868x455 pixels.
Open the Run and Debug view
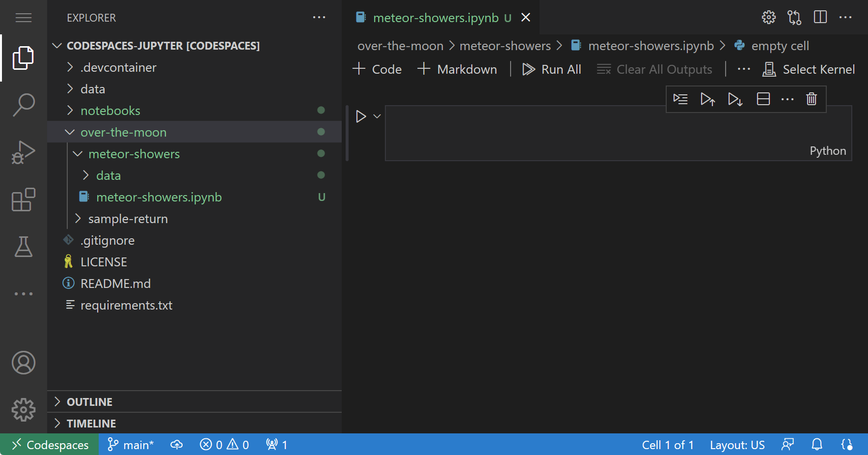point(24,152)
